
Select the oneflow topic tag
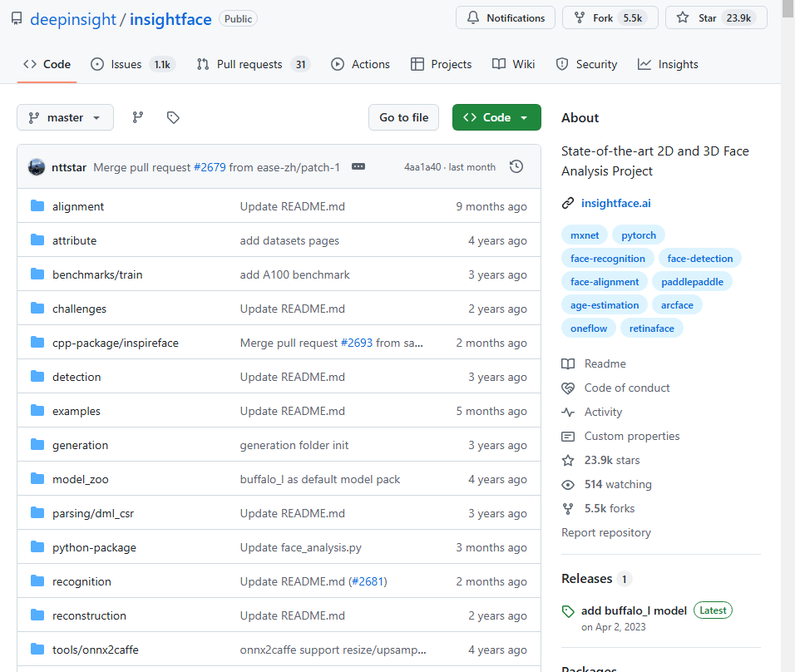[589, 329]
